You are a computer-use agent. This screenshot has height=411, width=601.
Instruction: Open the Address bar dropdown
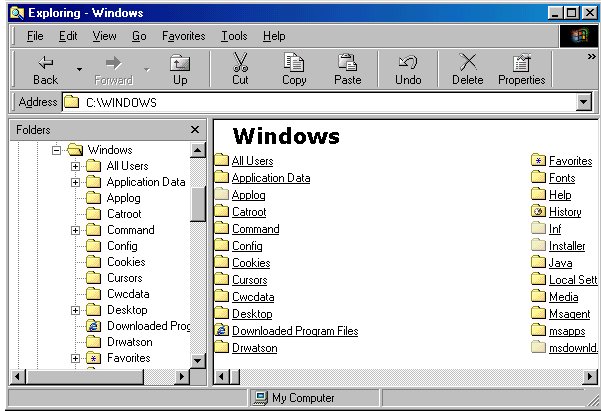[x=584, y=102]
